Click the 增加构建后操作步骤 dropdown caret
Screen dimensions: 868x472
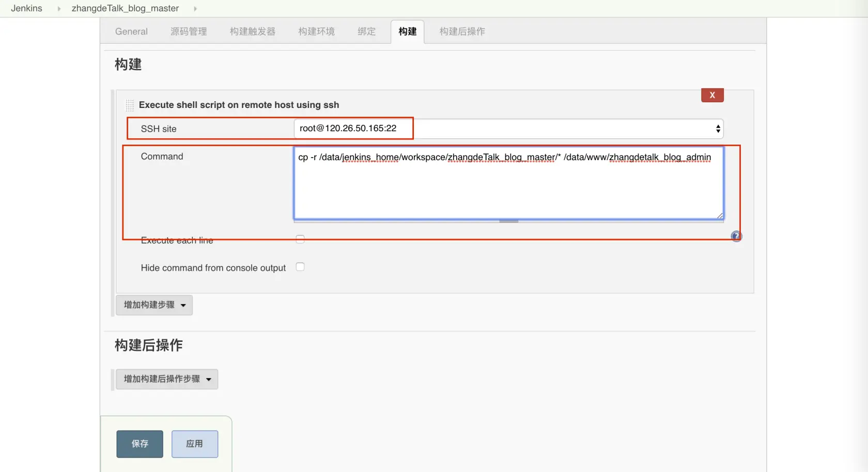pos(209,379)
